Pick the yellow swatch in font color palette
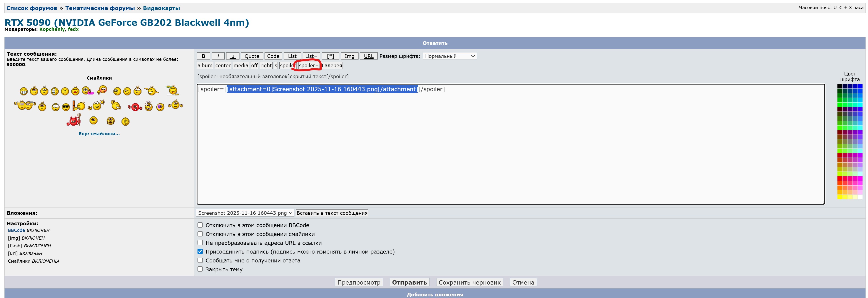868x298 pixels. click(840, 197)
